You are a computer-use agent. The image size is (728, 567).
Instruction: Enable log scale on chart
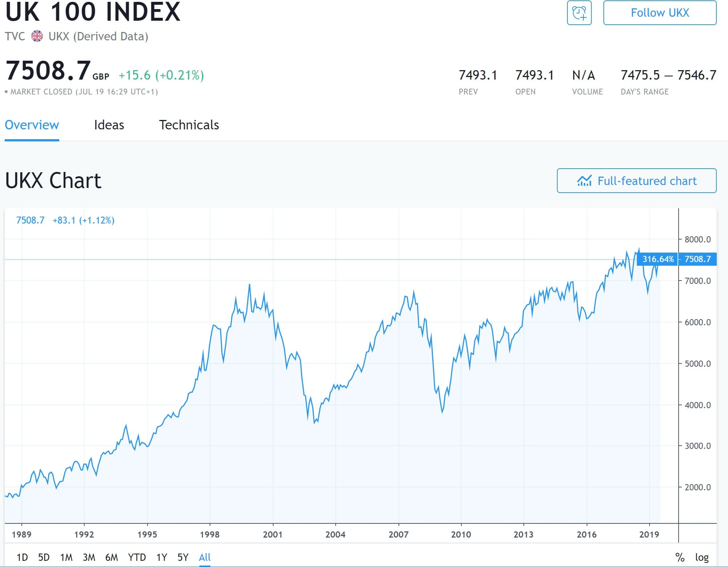tap(702, 557)
